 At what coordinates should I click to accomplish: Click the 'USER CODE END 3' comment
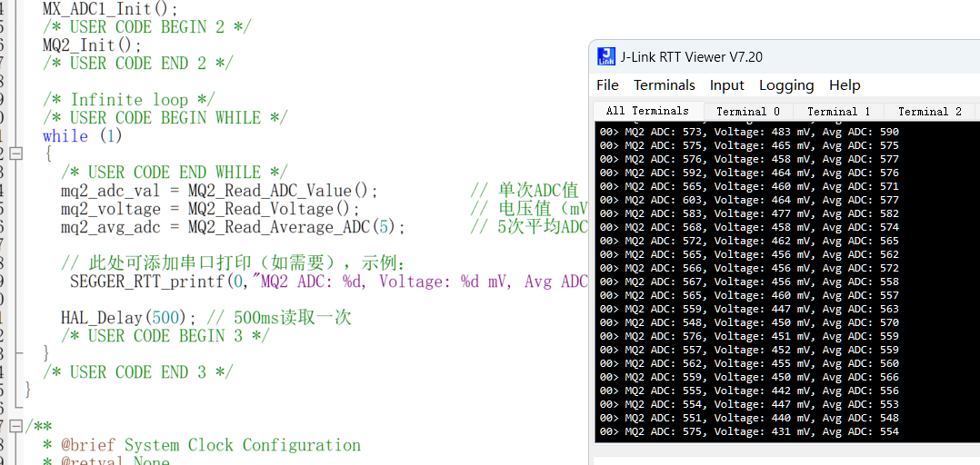click(138, 372)
